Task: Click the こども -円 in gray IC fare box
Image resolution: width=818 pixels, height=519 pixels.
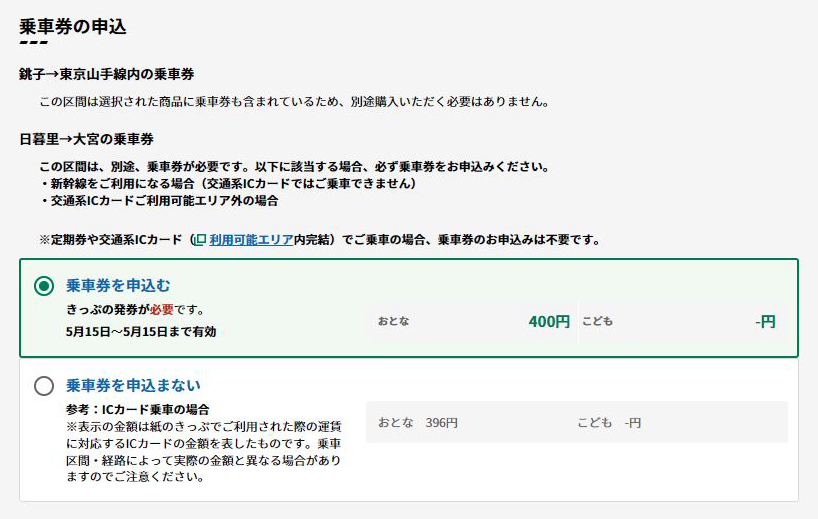Action: [x=609, y=423]
